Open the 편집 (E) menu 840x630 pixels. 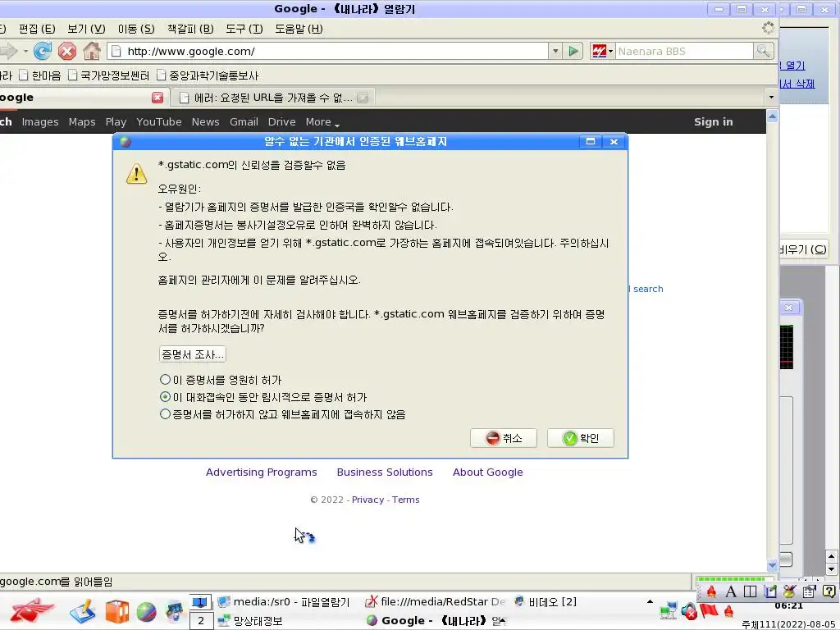pos(37,29)
